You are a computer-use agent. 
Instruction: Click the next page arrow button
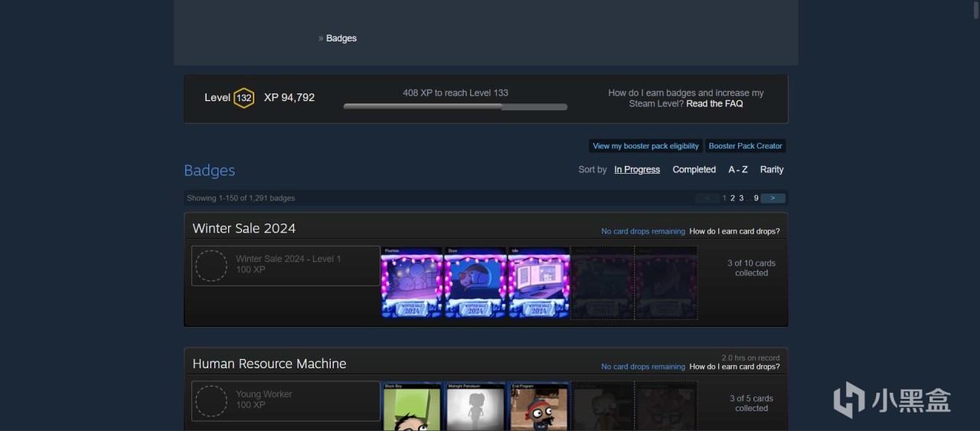(773, 198)
